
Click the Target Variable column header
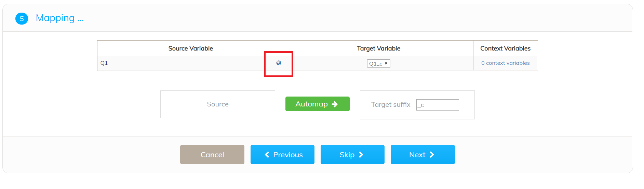click(378, 48)
